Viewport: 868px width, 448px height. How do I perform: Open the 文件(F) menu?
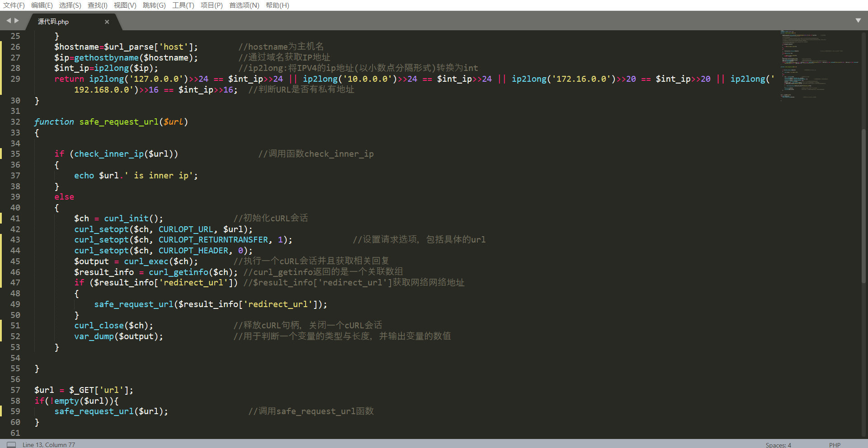point(14,5)
